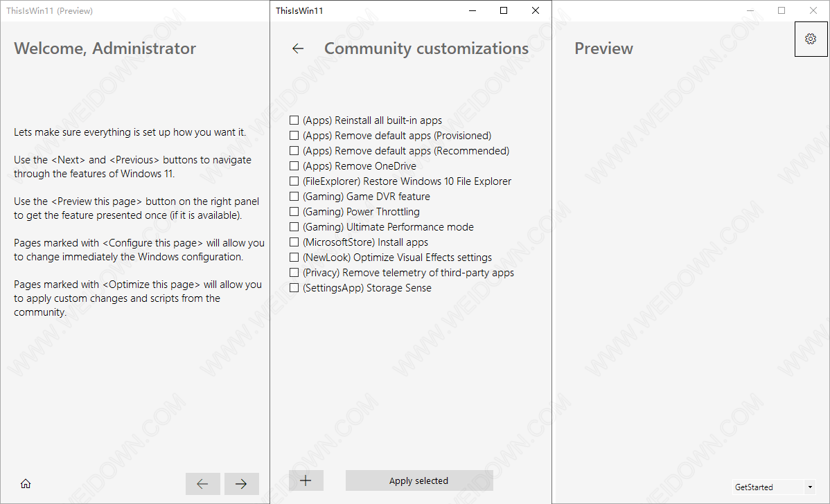This screenshot has width=830, height=504.
Task: Open the GetStarted dropdown arrow
Action: pos(810,487)
